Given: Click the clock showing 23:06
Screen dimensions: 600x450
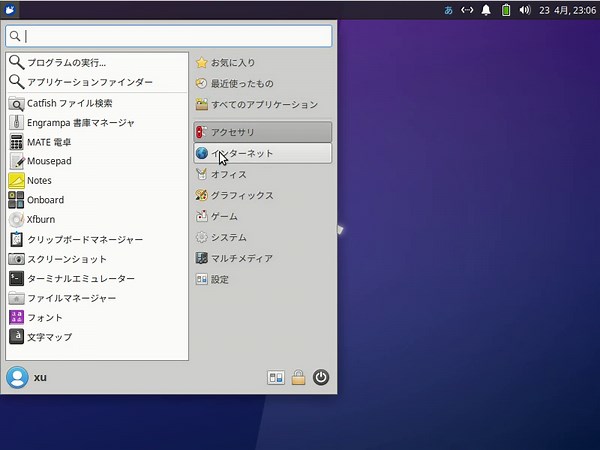Looking at the screenshot, I should (567, 10).
